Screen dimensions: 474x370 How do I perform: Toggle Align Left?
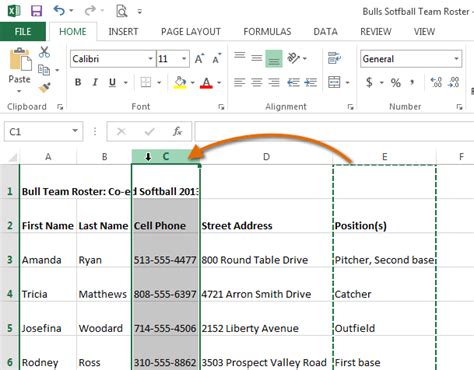pyautogui.click(x=239, y=82)
